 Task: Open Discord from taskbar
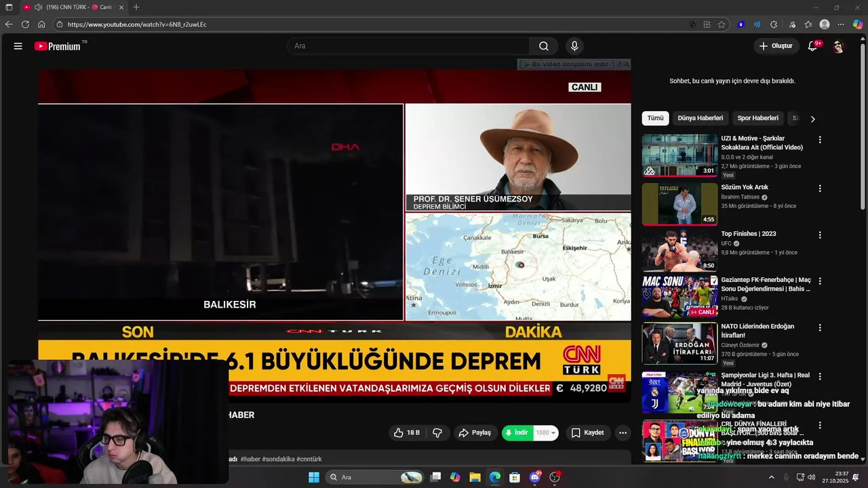coord(535,477)
